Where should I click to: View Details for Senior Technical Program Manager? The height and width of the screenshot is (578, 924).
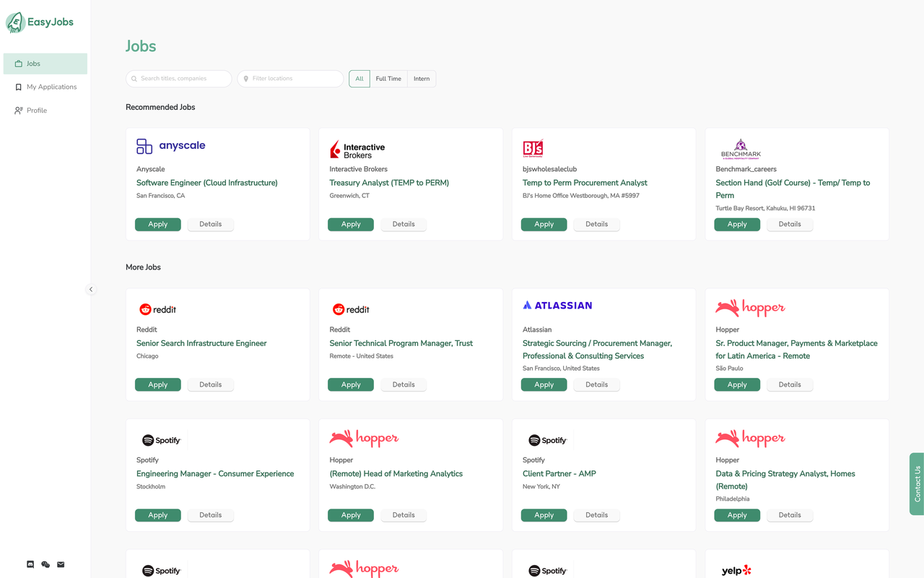tap(404, 385)
